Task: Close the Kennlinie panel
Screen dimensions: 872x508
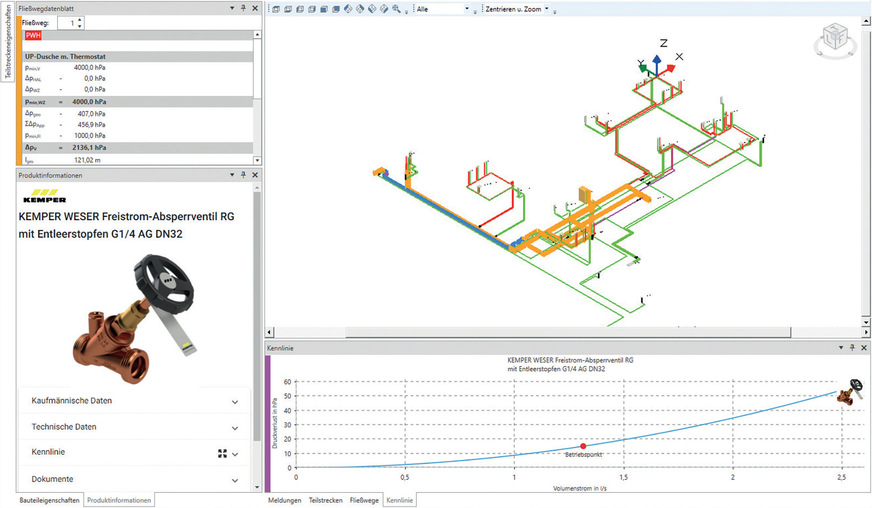Action: [864, 347]
